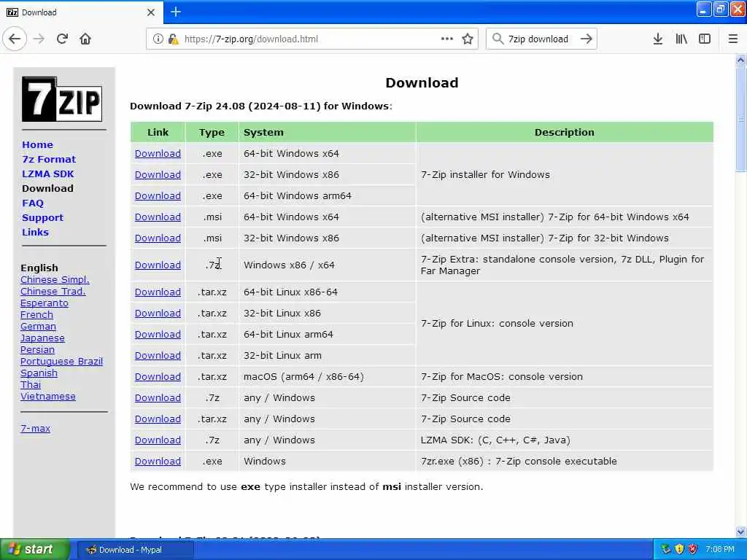Download .msi for 32-bit Windows x86
This screenshot has width=747, height=560.
158,238
